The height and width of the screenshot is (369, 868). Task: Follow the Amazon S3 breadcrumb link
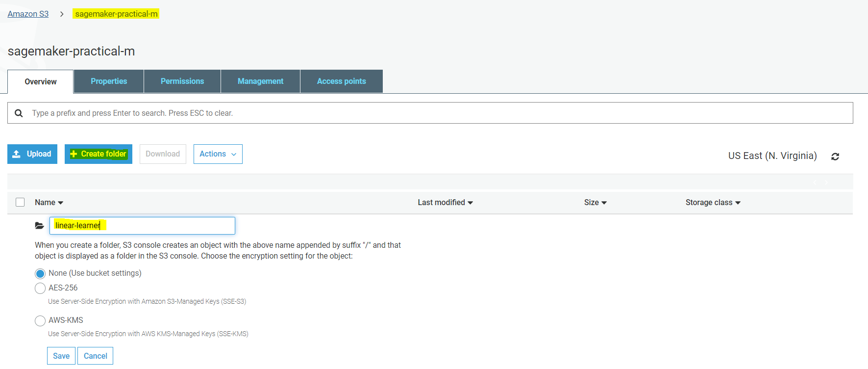click(x=28, y=14)
